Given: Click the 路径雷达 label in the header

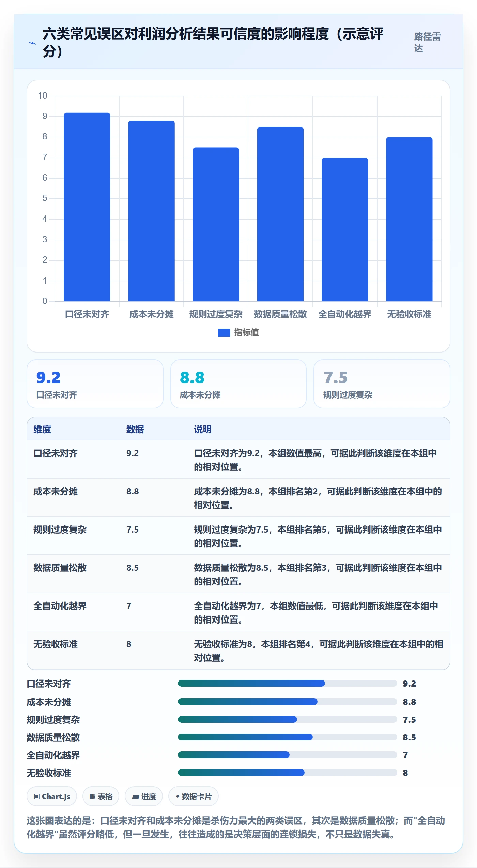Looking at the screenshot, I should click(x=427, y=42).
